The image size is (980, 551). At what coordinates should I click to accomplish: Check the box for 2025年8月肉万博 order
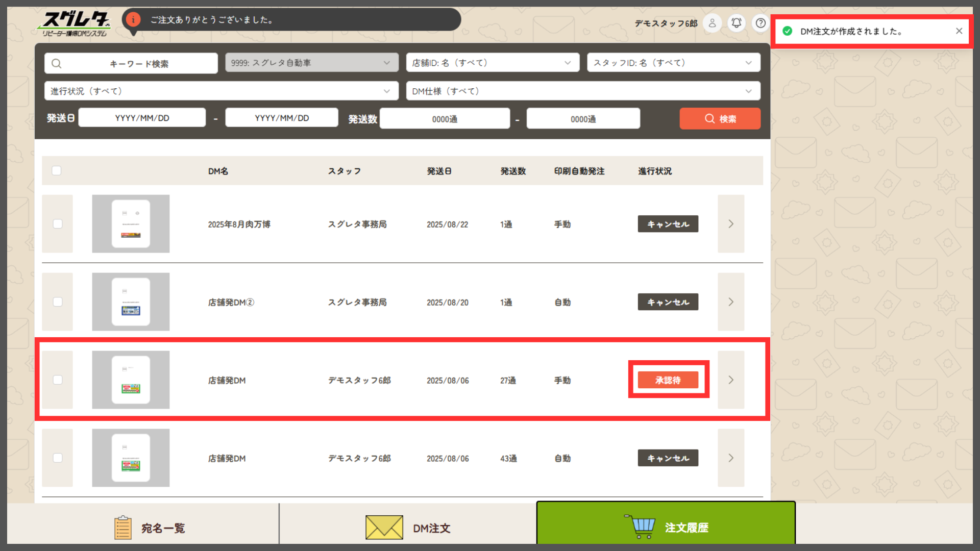(x=58, y=224)
